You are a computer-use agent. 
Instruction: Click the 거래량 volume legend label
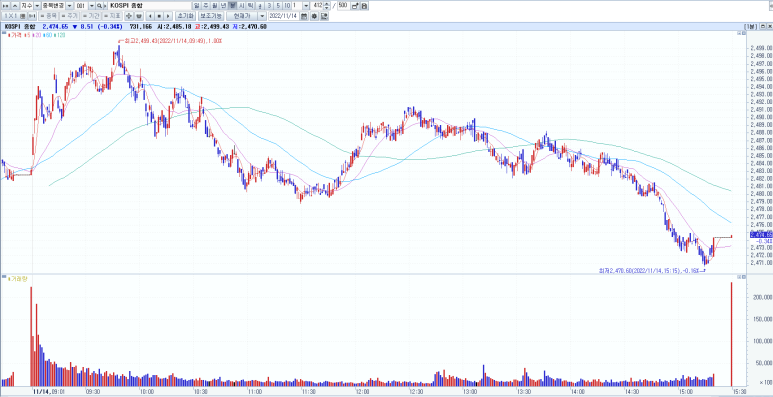(17, 279)
